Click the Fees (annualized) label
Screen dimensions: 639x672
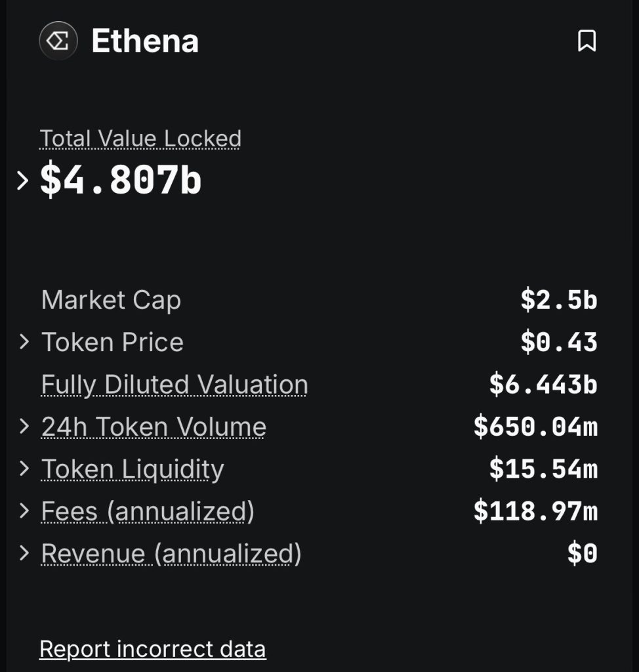click(148, 511)
